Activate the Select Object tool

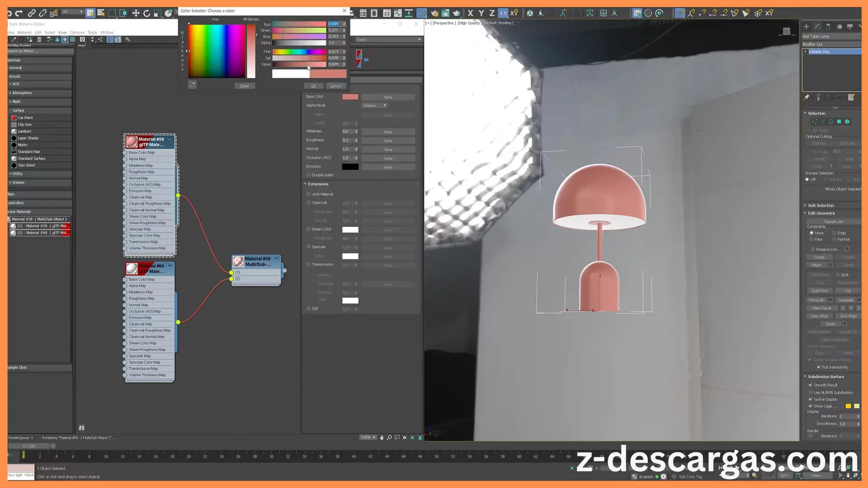[90, 13]
